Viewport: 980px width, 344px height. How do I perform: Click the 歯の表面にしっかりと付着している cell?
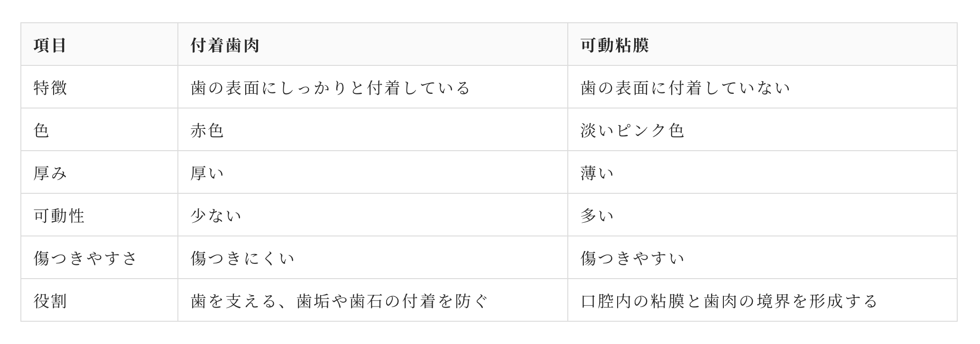[373, 87]
